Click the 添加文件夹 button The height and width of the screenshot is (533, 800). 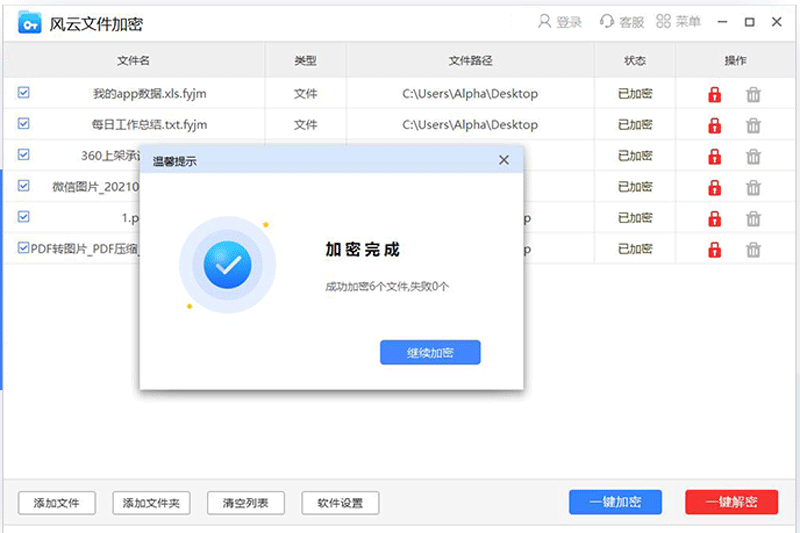click(x=150, y=502)
